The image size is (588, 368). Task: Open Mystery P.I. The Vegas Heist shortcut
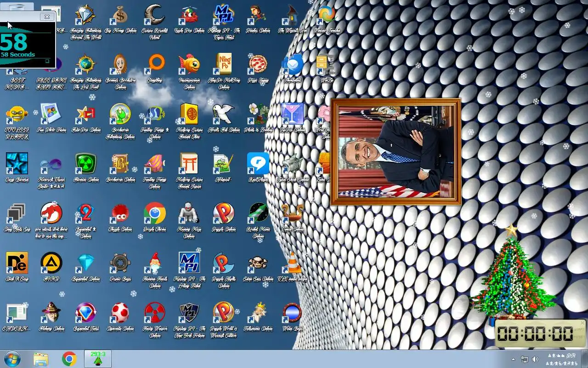pyautogui.click(x=224, y=15)
